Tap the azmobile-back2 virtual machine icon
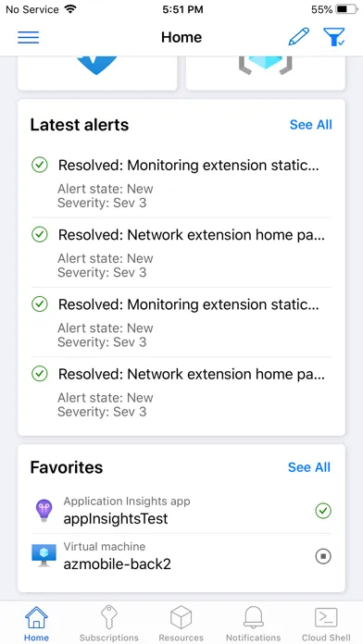Screen dimensions: 363x644 click(44, 556)
